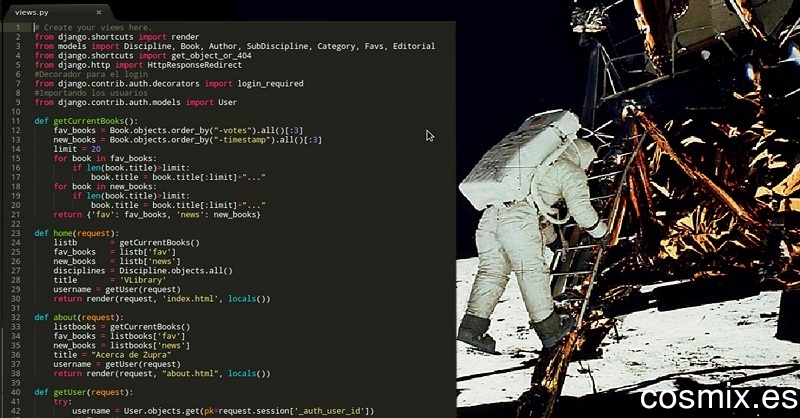Click the 'title = "Acerca de Zupra"' line

[112, 355]
